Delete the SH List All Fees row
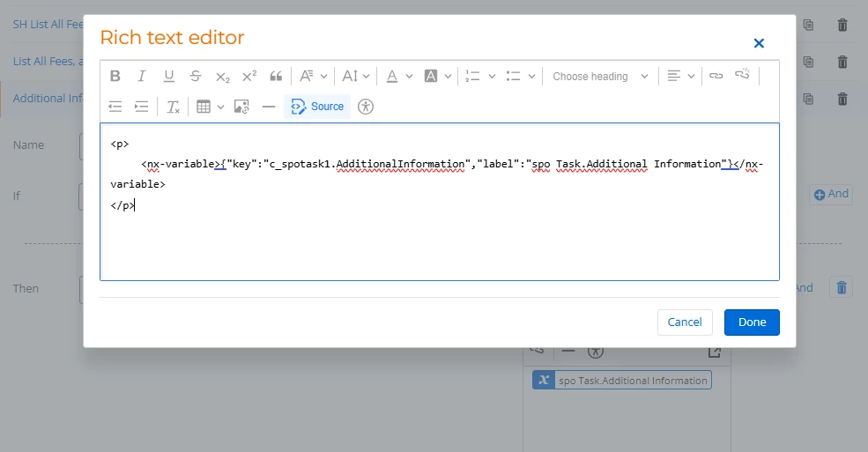868x452 pixels. (842, 25)
